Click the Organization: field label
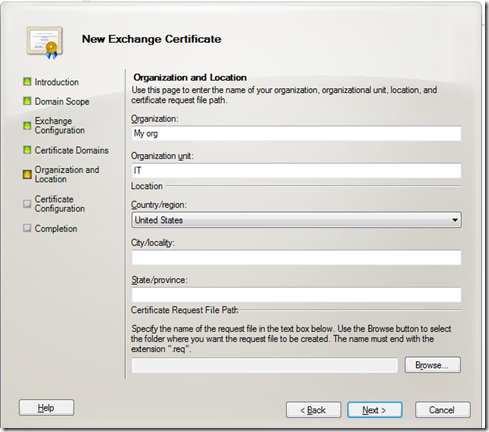This screenshot has height=432, width=489. (x=155, y=119)
